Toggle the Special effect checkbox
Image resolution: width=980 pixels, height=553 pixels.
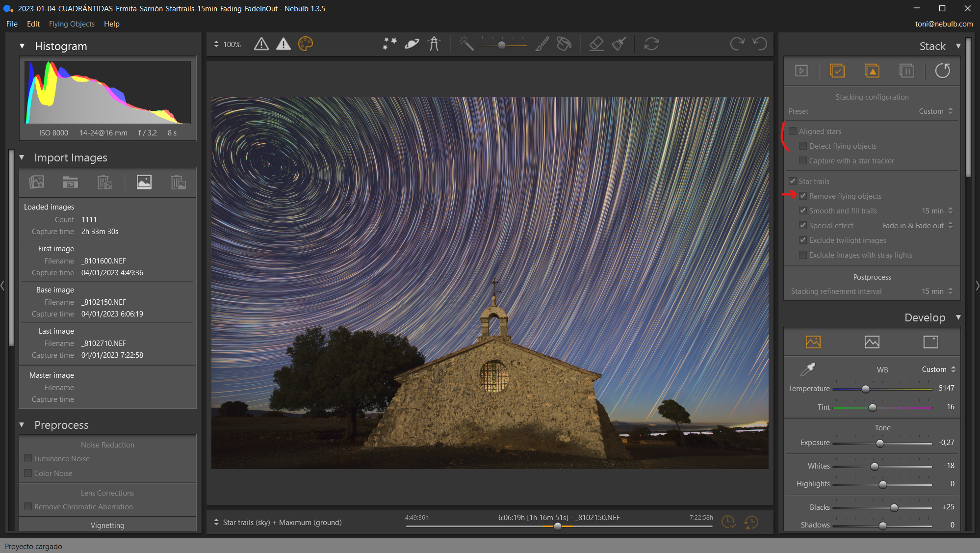pyautogui.click(x=803, y=225)
